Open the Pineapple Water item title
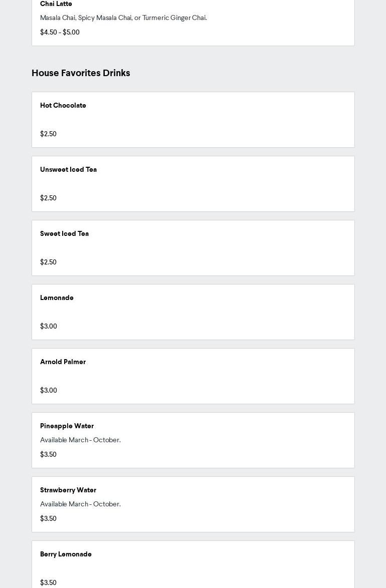 67,426
